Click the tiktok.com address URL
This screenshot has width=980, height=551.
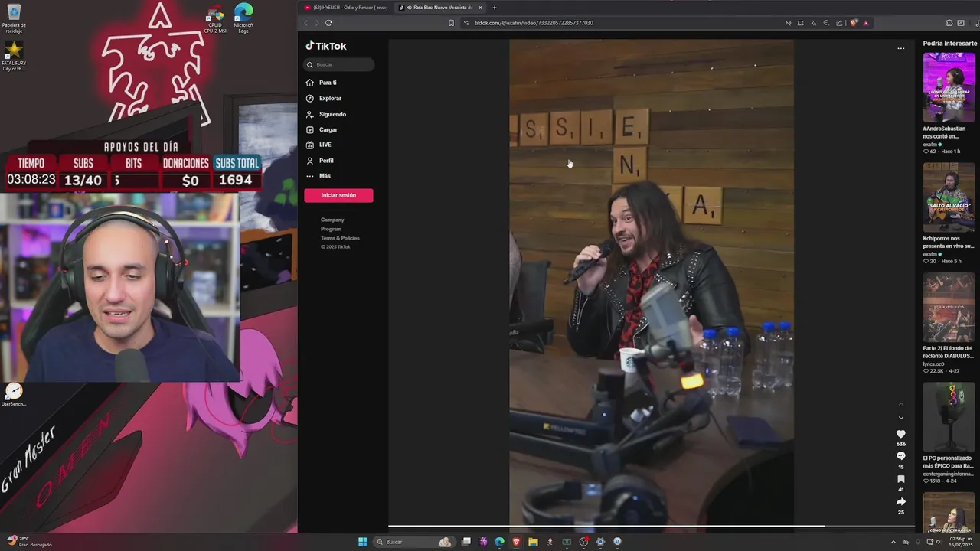(534, 23)
